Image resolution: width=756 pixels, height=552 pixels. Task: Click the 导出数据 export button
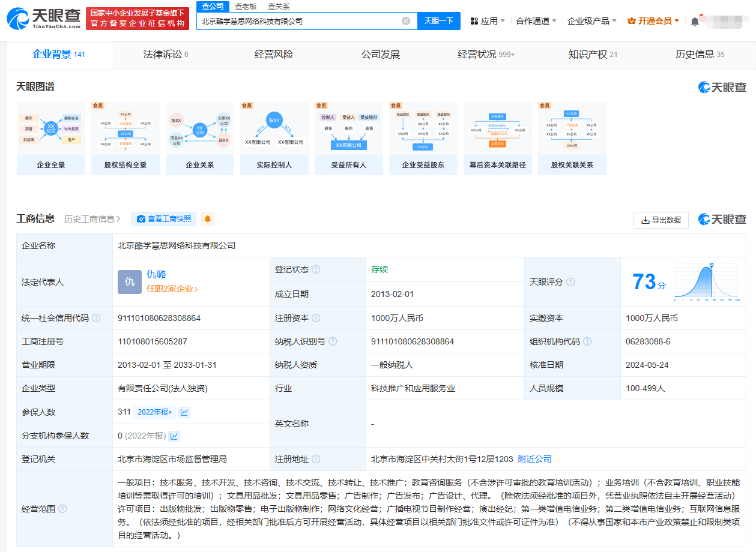coord(661,220)
